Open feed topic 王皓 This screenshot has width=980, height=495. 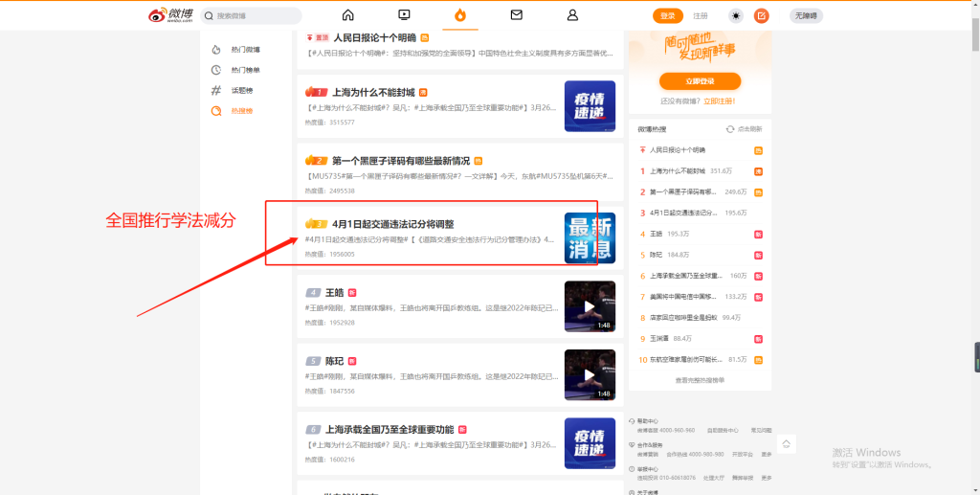pos(334,293)
